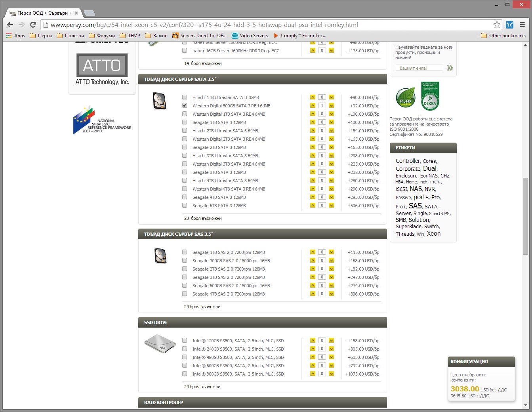Increase quantity for Intel 120GB S3500 SSD
Viewport: 532px width, 412px height.
(x=313, y=340)
